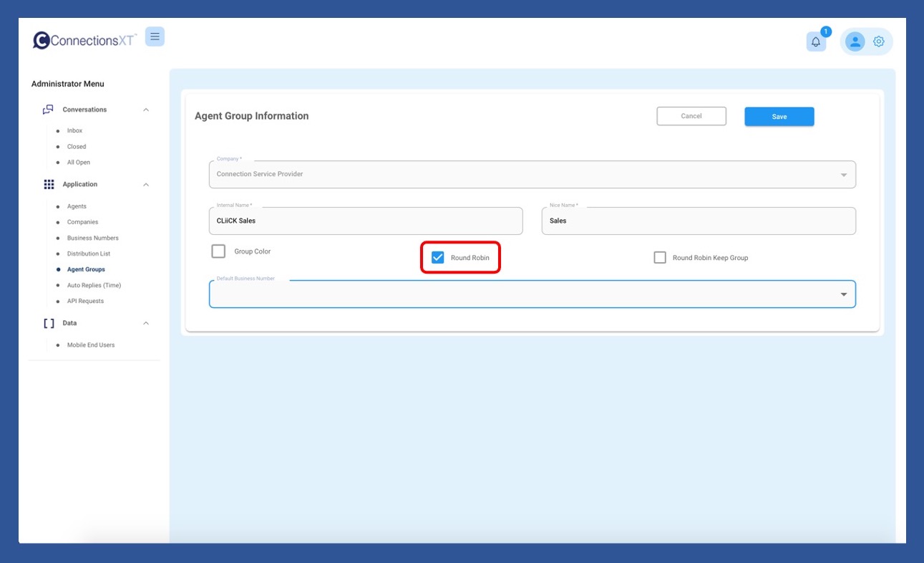The image size is (924, 563).
Task: Open the Inbox menu item
Action: coord(74,131)
